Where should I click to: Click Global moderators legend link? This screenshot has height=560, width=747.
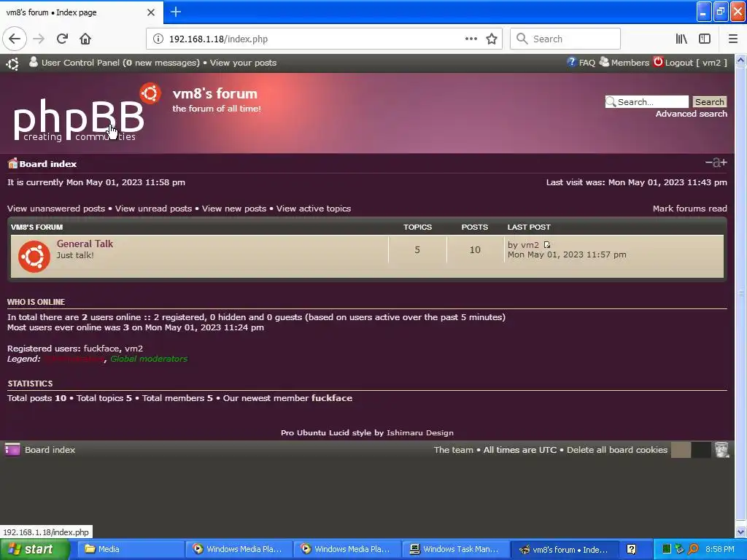[x=149, y=359]
